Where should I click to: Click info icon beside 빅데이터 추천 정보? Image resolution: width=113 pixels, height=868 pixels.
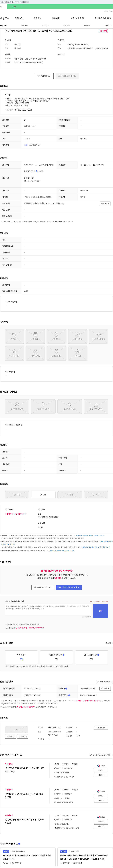point(19,844)
